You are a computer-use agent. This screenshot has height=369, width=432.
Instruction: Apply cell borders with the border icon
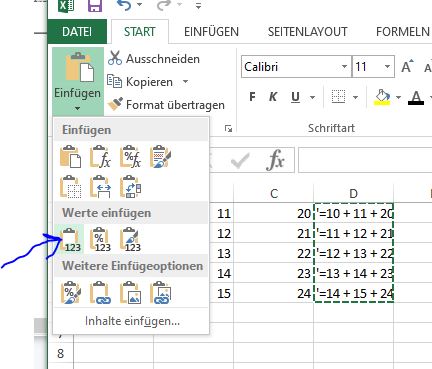click(338, 97)
